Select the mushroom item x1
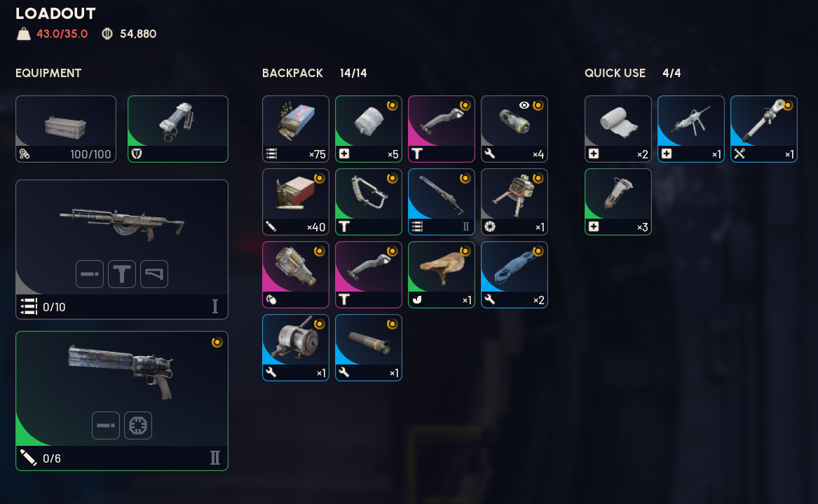The height and width of the screenshot is (504, 818). pos(442,275)
